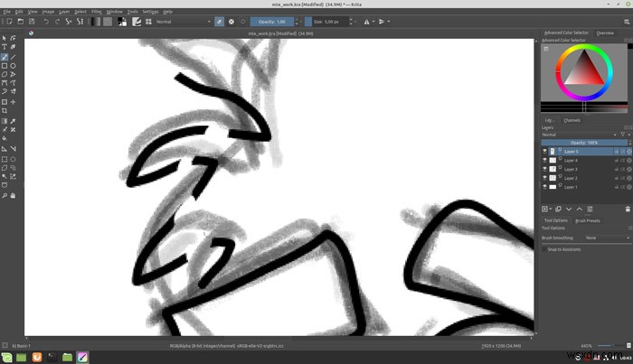Hide Layer 4 using its eye icon
The image size is (633, 364).
(x=544, y=160)
